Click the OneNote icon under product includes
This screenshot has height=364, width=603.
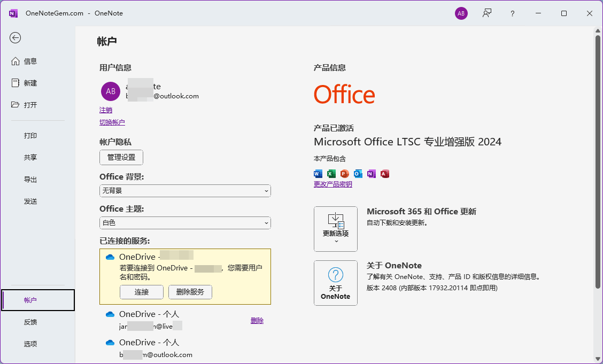pos(371,174)
